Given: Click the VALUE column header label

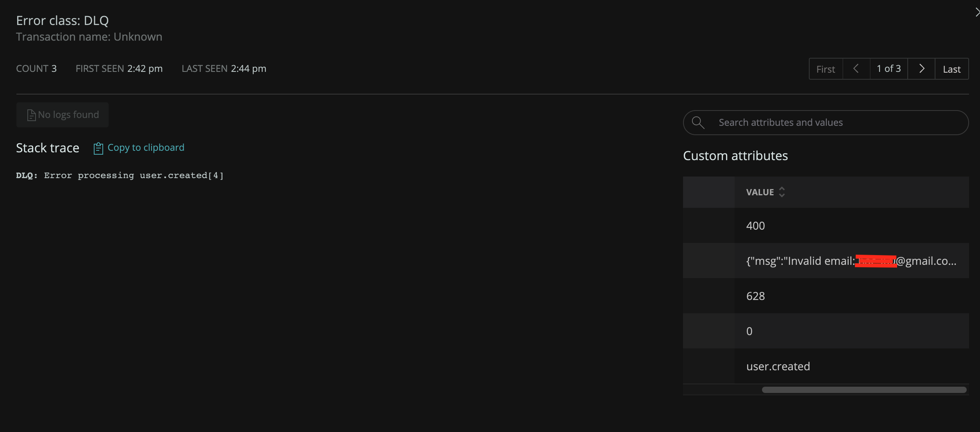Looking at the screenshot, I should pos(760,192).
